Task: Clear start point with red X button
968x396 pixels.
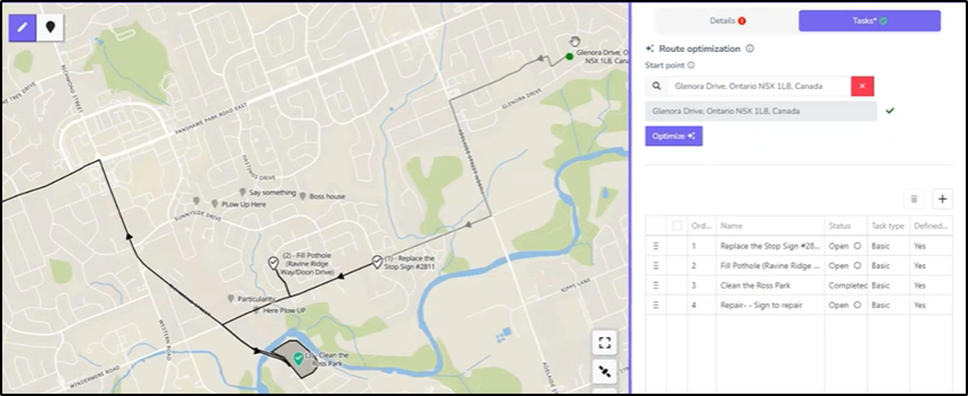Action: [x=862, y=86]
